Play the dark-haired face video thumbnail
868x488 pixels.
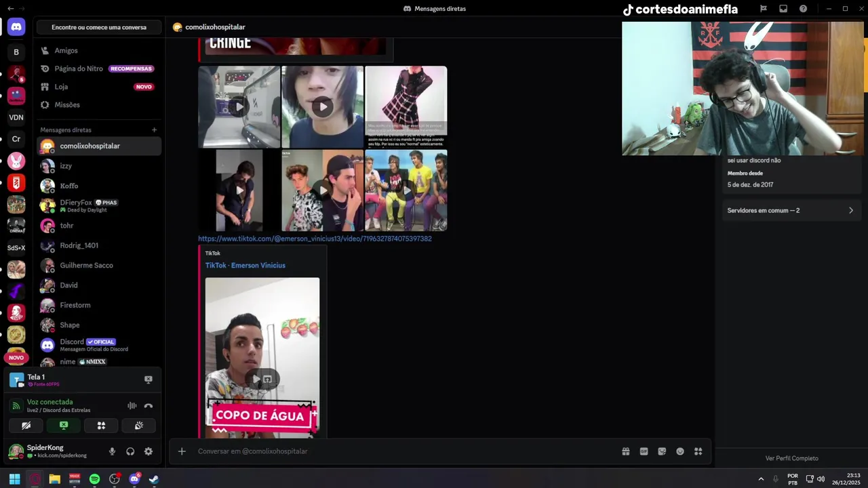[323, 106]
